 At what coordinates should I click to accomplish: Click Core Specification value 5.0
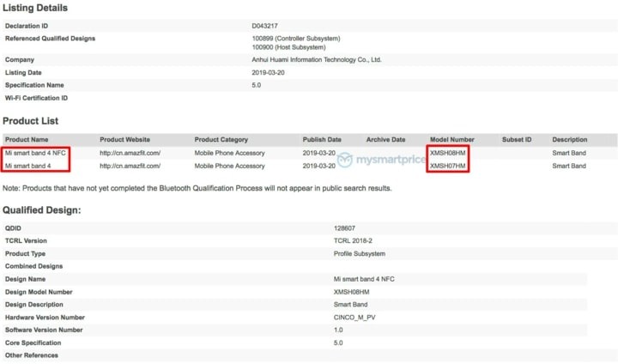(x=338, y=343)
